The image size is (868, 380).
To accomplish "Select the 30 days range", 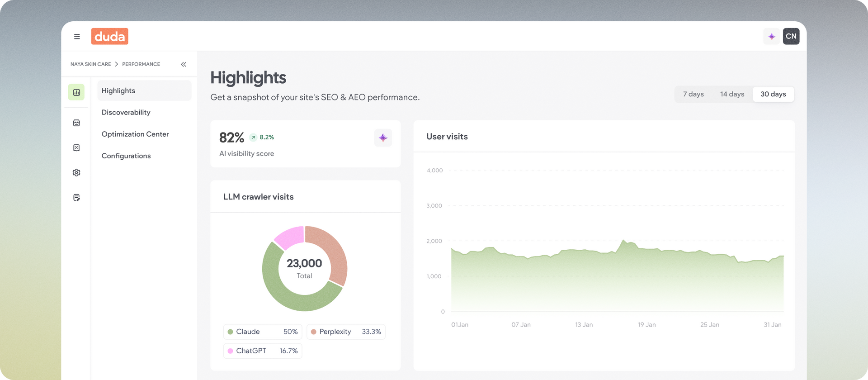I will pos(773,94).
